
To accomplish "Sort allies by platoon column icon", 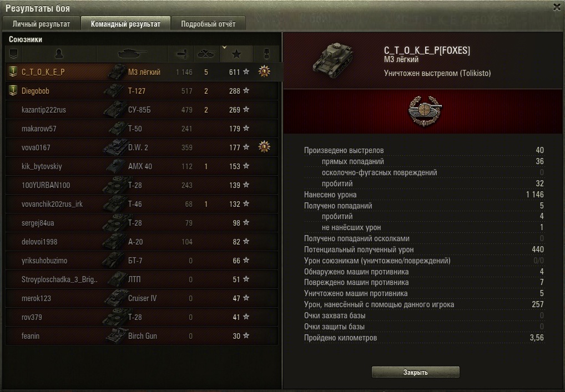I will (x=13, y=54).
